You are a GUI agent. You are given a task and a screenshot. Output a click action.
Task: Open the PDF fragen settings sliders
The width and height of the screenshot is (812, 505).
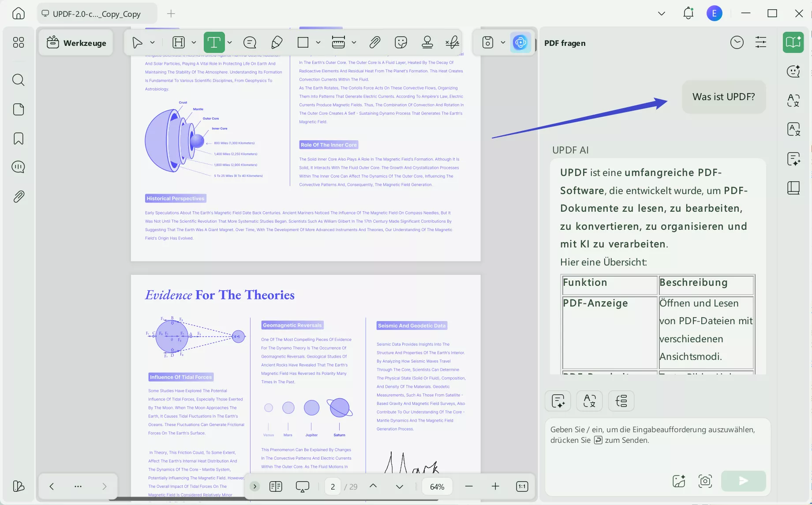click(761, 42)
